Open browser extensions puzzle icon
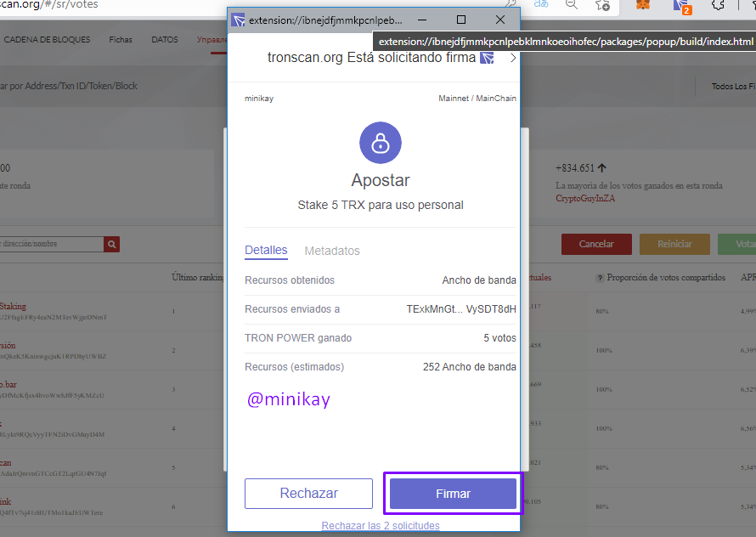Image resolution: width=756 pixels, height=537 pixels. click(718, 5)
